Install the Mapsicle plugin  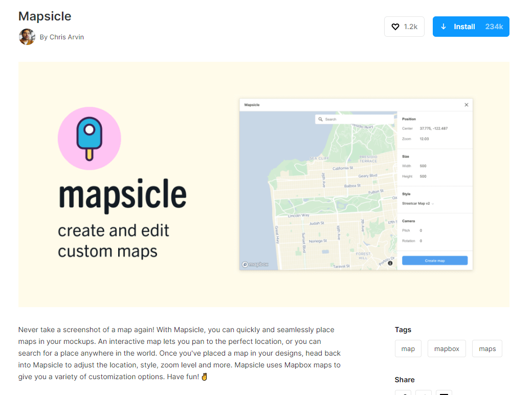click(471, 27)
